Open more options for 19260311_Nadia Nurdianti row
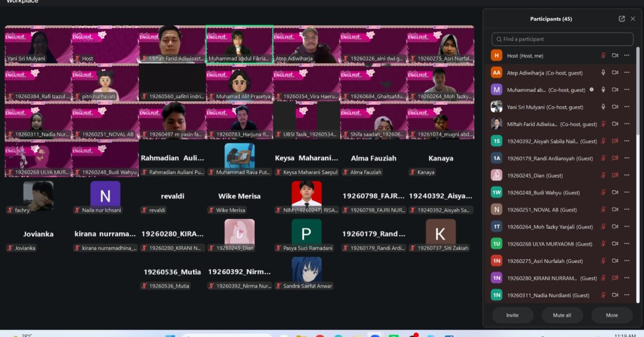The height and width of the screenshot is (337, 644). (627, 295)
